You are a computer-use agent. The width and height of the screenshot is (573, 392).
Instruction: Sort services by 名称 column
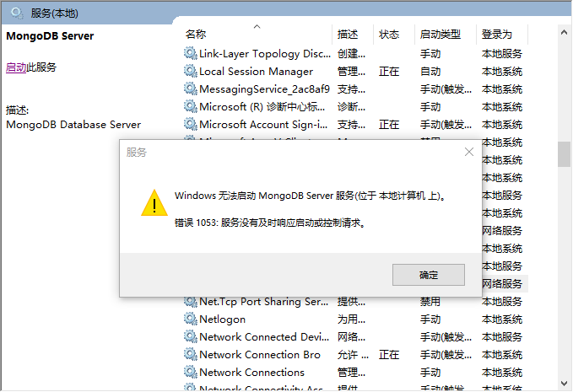coord(196,35)
